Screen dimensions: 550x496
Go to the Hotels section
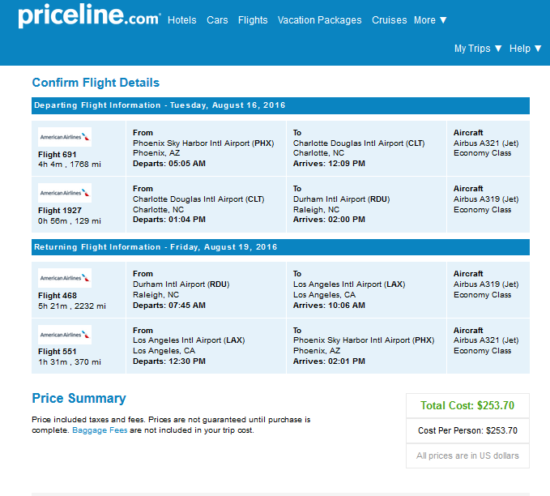point(182,20)
